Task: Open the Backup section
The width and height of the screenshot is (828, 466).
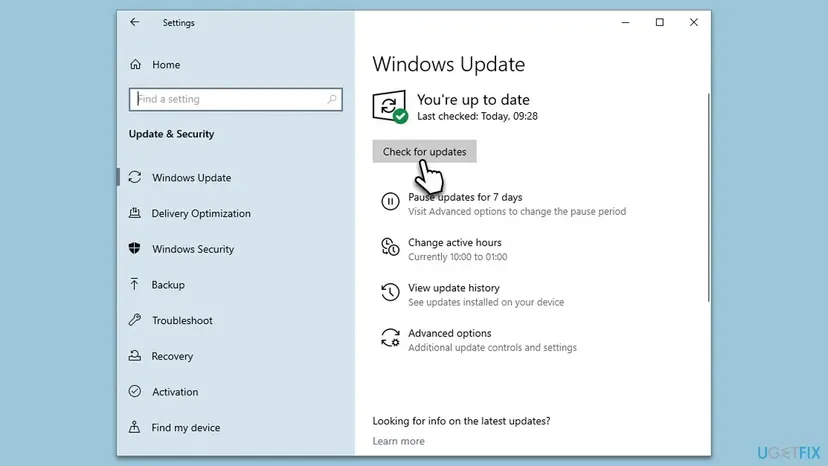Action: point(168,285)
